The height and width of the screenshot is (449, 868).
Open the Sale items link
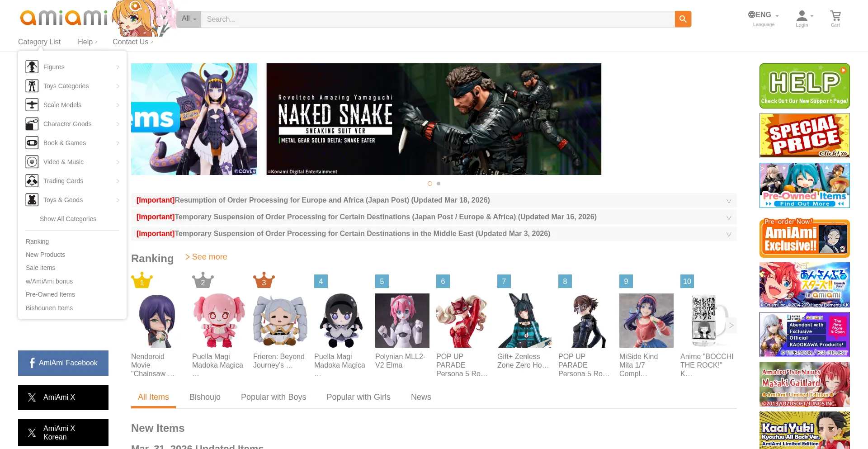point(40,268)
